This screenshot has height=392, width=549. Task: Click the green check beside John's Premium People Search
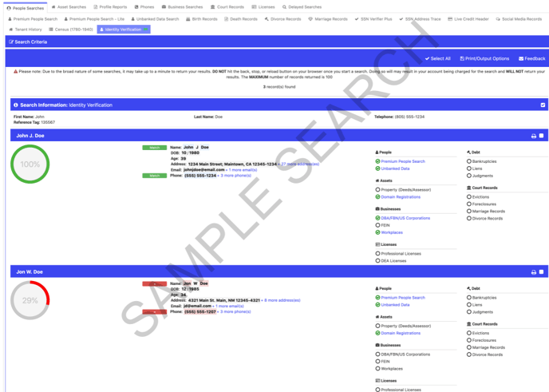pos(377,161)
